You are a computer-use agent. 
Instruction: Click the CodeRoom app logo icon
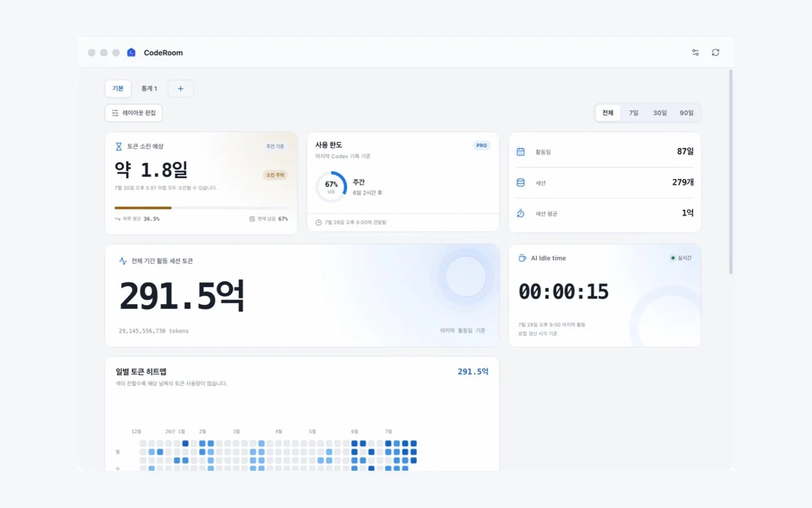pos(131,53)
